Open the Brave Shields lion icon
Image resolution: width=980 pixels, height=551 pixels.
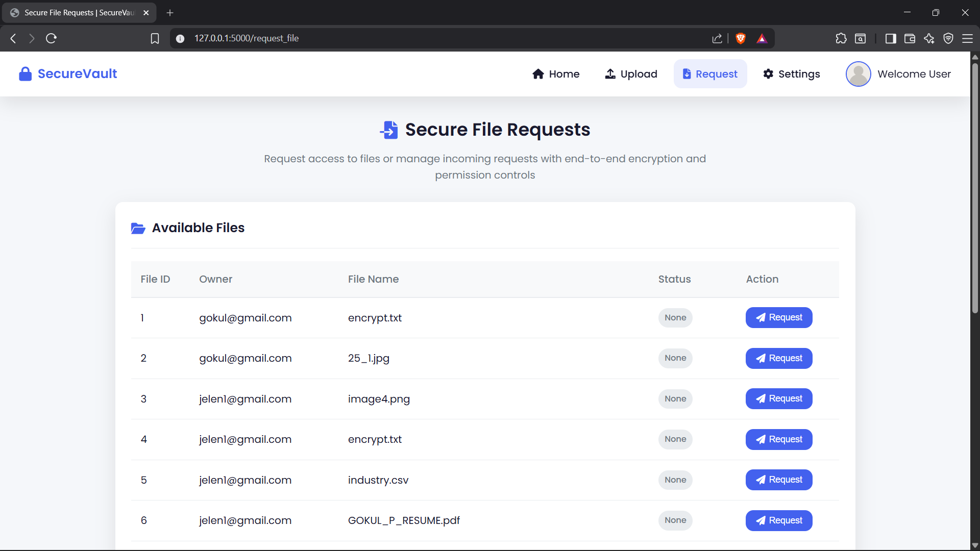coord(741,38)
